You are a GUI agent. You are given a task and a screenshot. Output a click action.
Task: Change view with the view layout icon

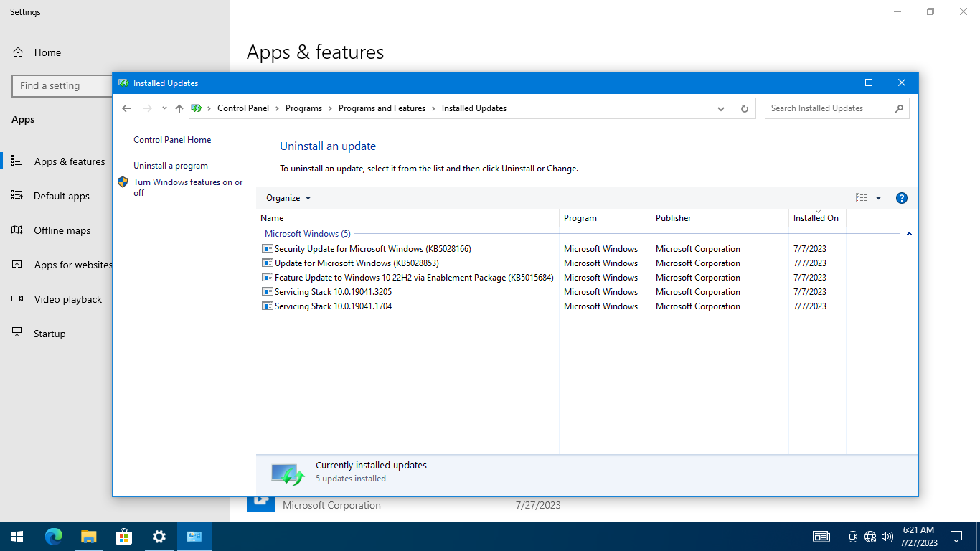click(x=862, y=198)
